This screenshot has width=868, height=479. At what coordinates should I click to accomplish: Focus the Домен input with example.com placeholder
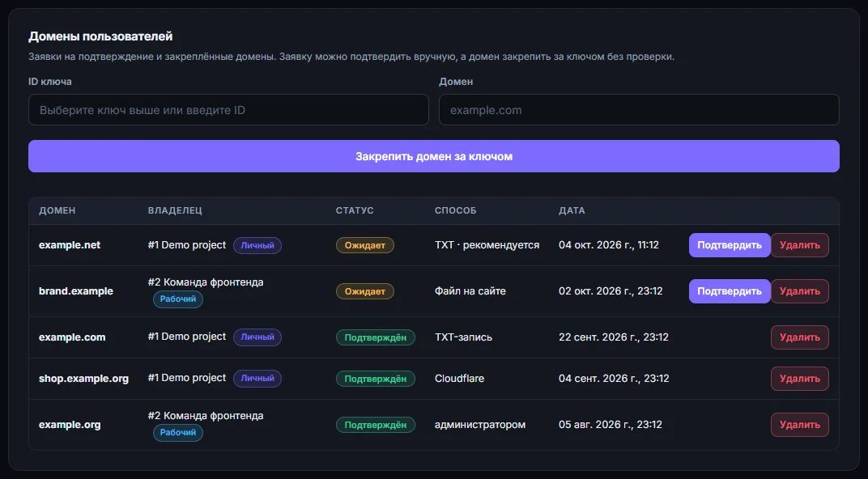(639, 109)
